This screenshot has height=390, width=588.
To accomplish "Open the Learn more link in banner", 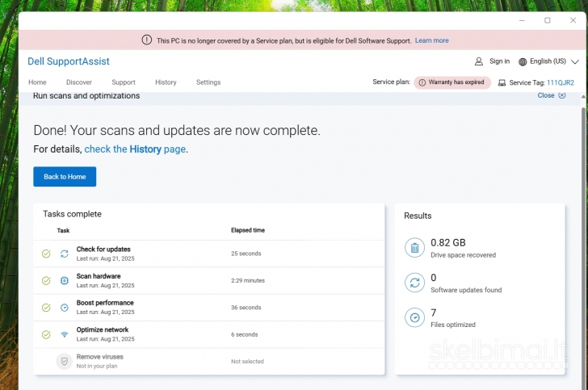I will [431, 40].
